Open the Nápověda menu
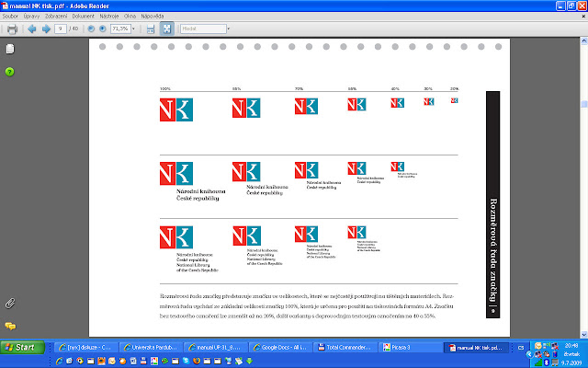Viewport: 588px width, 368px height. tap(153, 17)
